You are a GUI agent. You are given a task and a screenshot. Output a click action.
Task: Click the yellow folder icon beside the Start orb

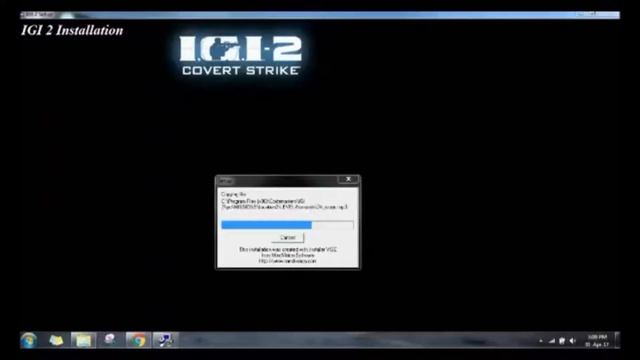coord(56,340)
